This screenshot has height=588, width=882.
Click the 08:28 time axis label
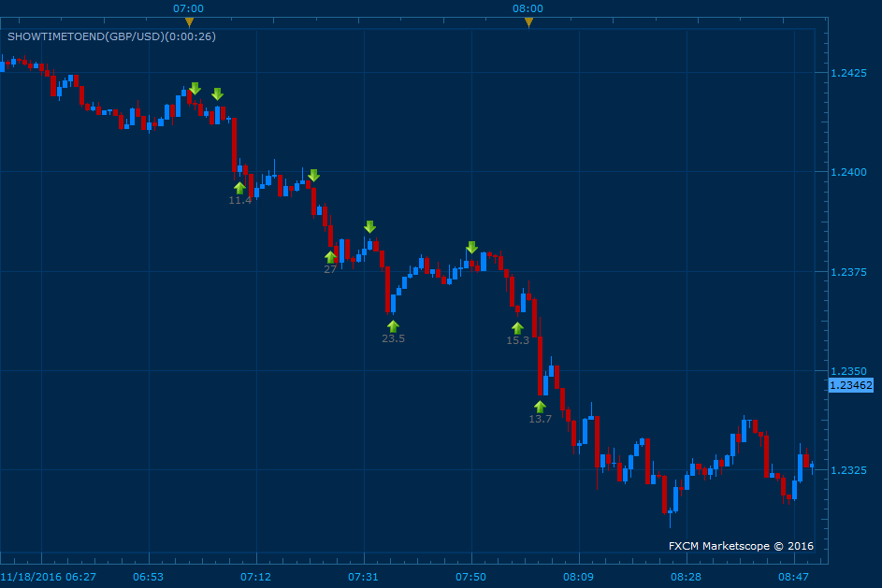click(686, 577)
